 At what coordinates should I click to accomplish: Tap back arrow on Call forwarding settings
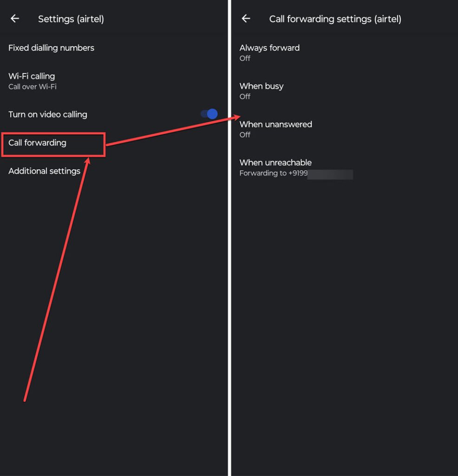point(246,19)
